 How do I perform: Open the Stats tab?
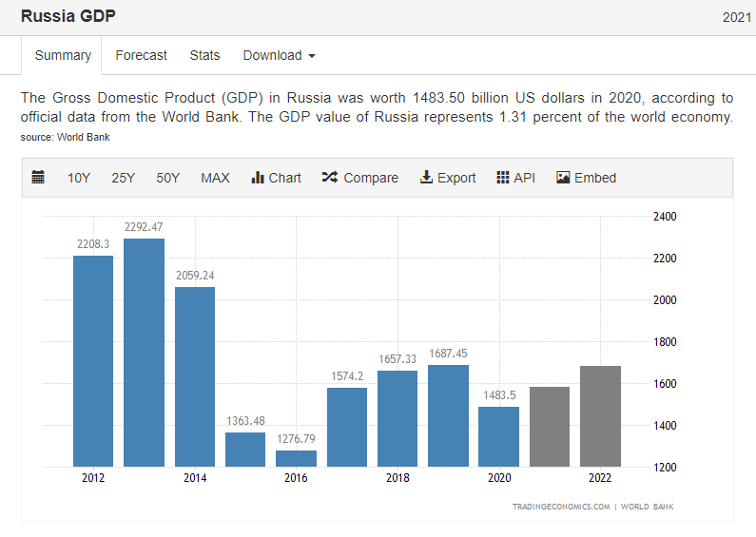click(204, 55)
